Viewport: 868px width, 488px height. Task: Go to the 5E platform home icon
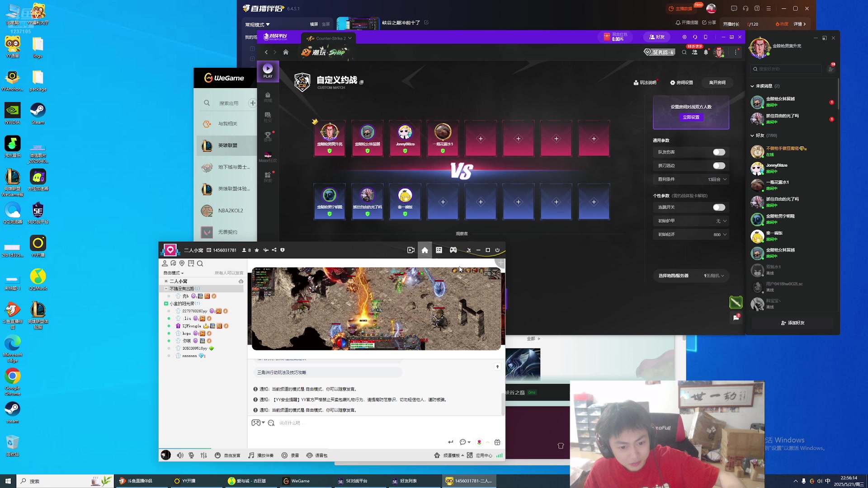(x=286, y=52)
